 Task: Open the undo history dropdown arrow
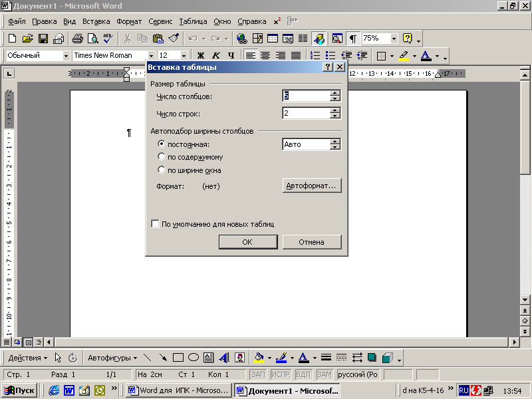[204, 39]
